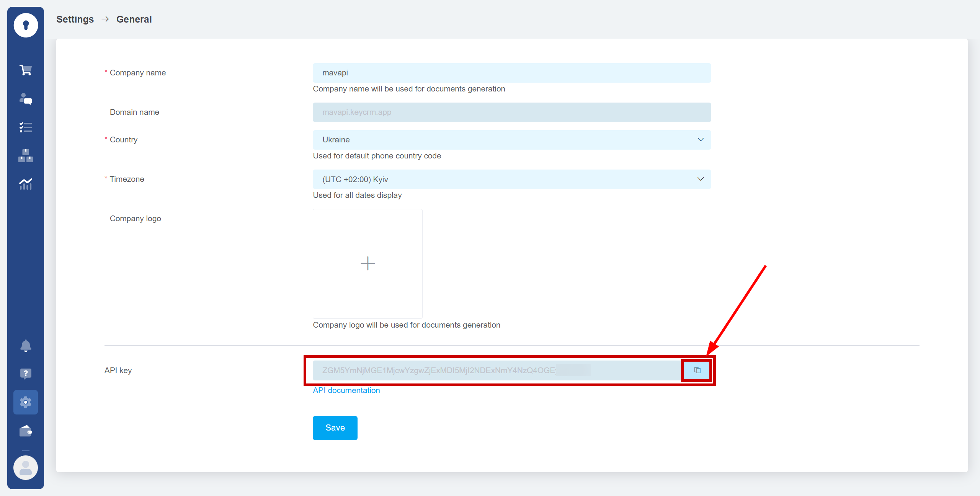Click the company logo upload area

[x=367, y=263]
